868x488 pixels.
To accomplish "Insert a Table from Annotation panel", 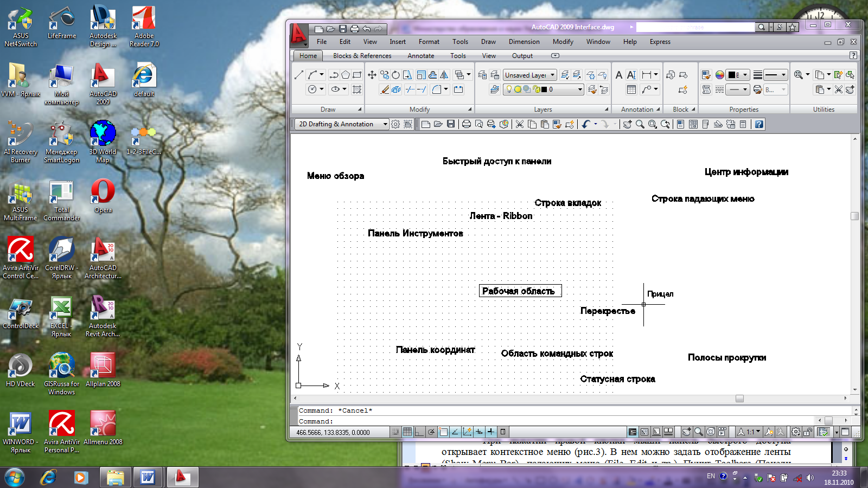I will coord(631,89).
